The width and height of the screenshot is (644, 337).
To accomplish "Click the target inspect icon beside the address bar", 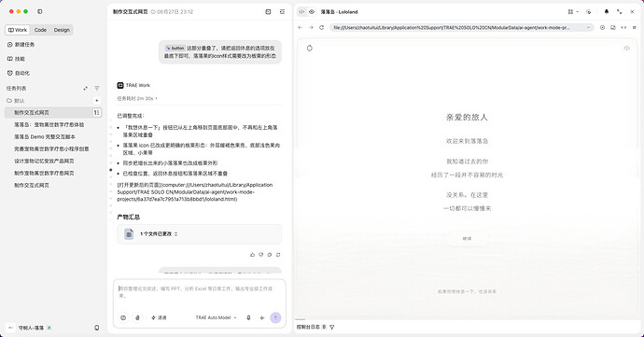I will (x=602, y=27).
